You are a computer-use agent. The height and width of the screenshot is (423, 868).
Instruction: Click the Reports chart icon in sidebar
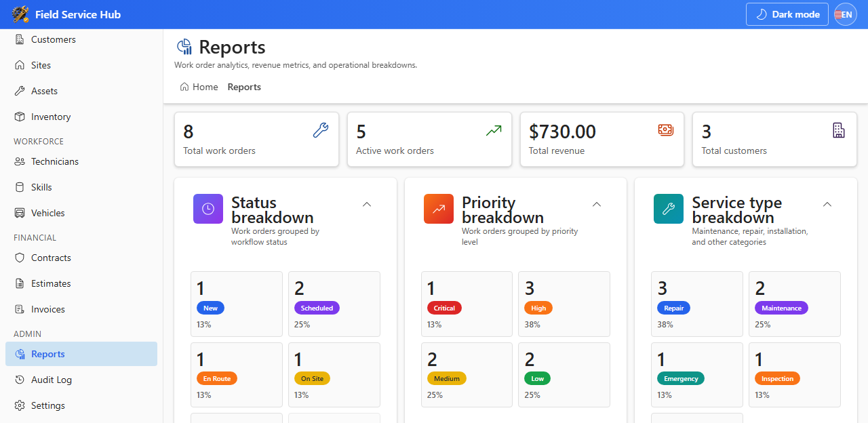pyautogui.click(x=20, y=354)
